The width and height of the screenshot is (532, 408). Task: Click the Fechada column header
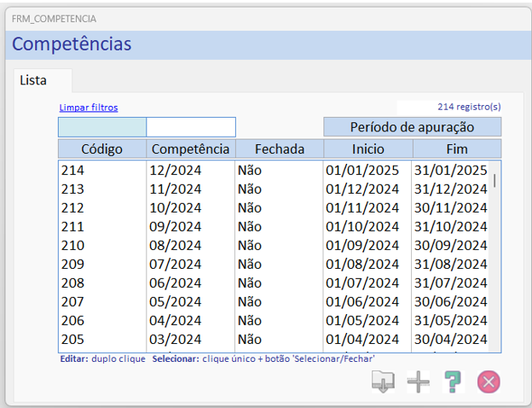[x=280, y=149]
